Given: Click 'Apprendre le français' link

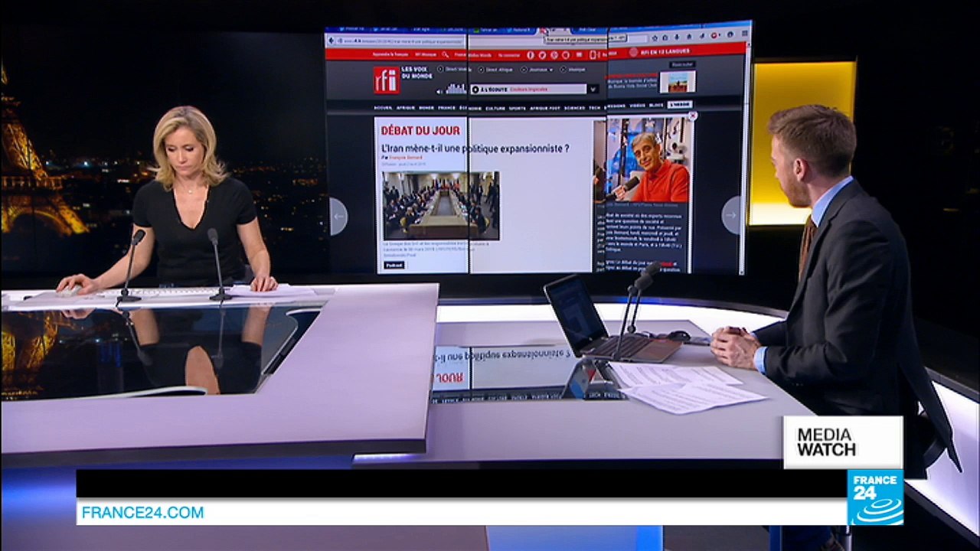Looking at the screenshot, I should click(x=390, y=54).
